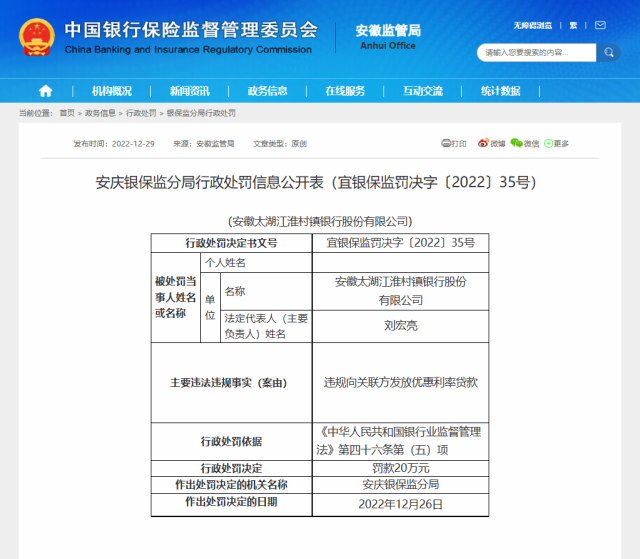640x559 pixels.
Task: Click the bank name subtitle in parentheses
Action: point(320,222)
